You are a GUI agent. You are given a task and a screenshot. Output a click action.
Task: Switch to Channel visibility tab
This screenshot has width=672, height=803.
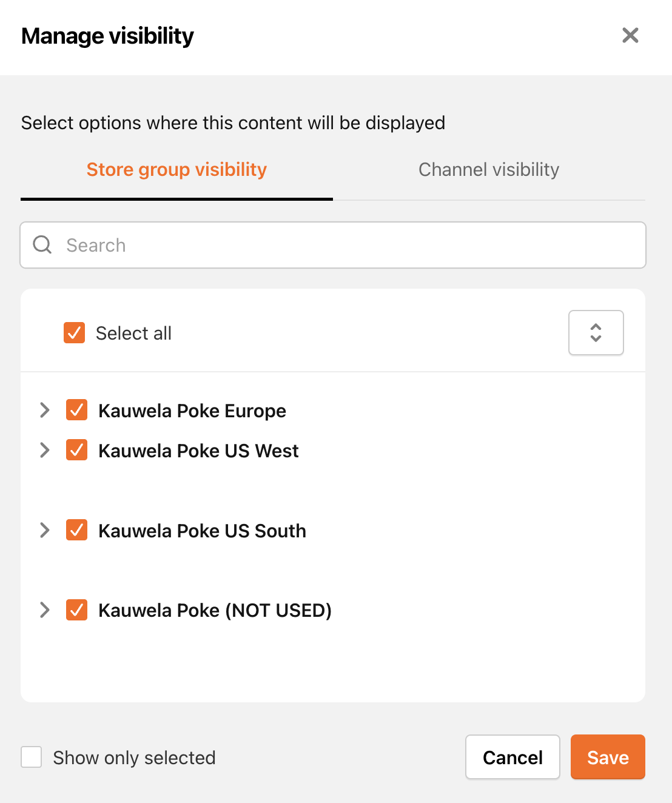pos(489,170)
